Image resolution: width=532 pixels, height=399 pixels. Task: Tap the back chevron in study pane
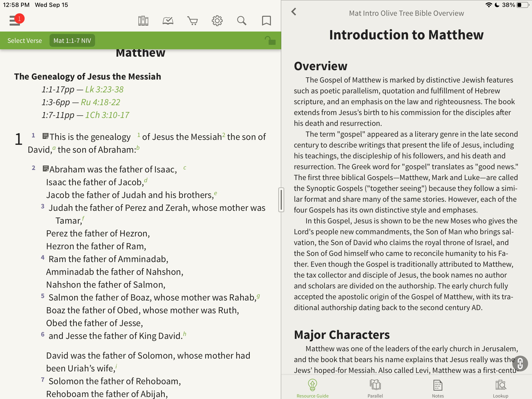294,12
